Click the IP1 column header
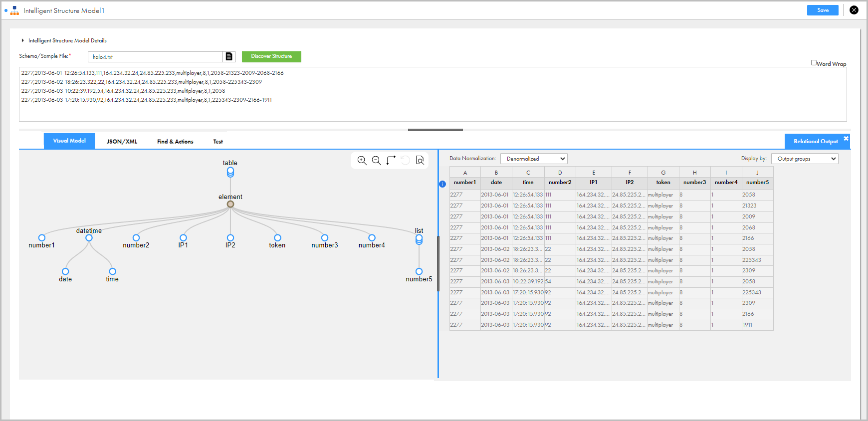868x421 pixels. point(594,183)
